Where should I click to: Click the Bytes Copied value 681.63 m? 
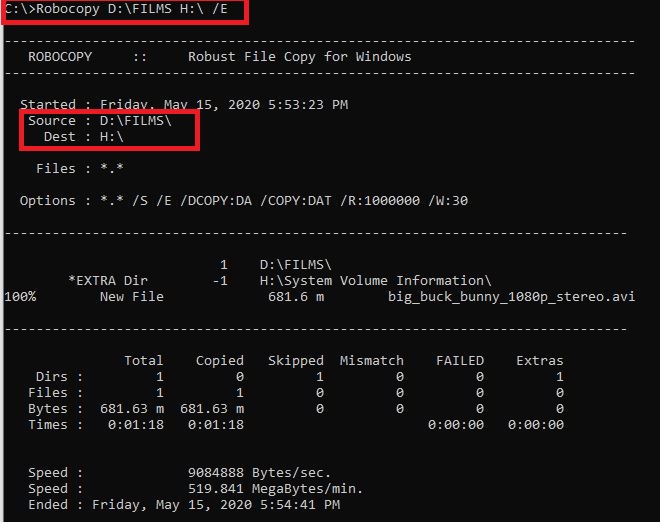tap(212, 409)
